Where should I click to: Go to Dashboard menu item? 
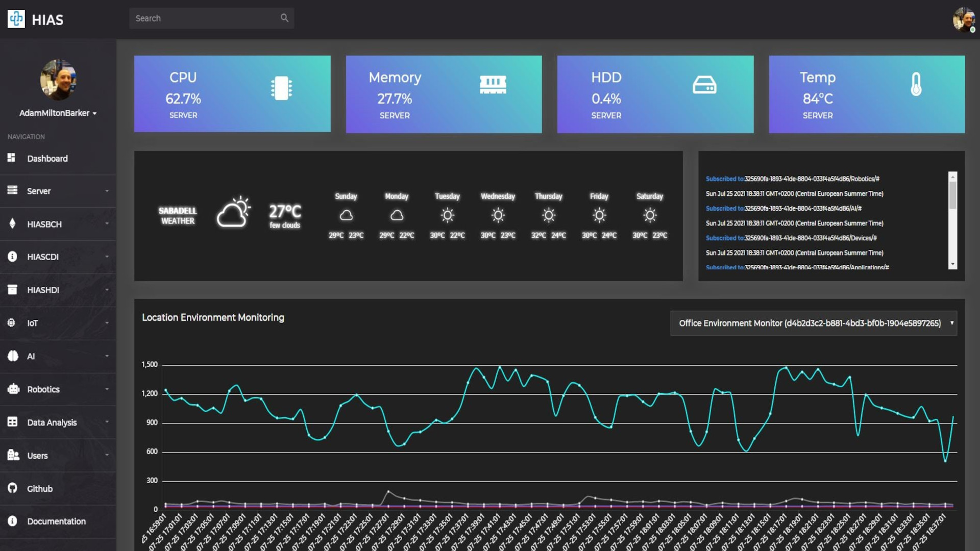(58, 158)
